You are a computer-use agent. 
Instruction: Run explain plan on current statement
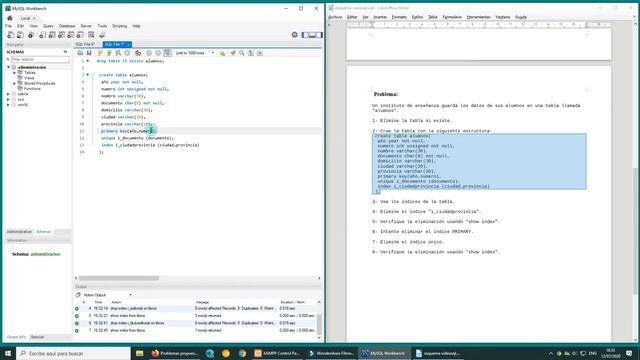click(x=118, y=53)
